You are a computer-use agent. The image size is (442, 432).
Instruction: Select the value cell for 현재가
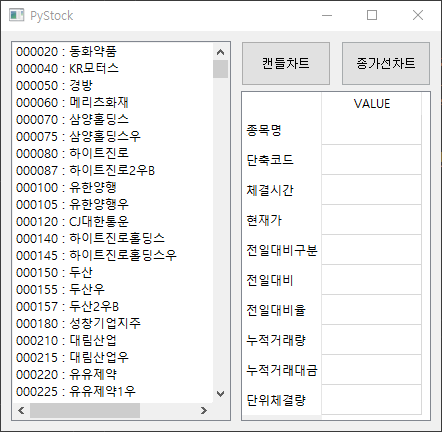click(x=371, y=220)
